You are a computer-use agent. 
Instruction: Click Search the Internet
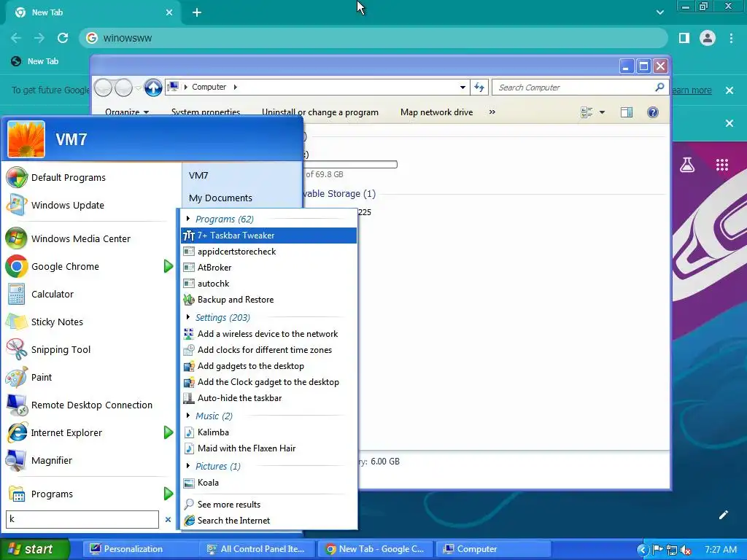pyautogui.click(x=268, y=521)
